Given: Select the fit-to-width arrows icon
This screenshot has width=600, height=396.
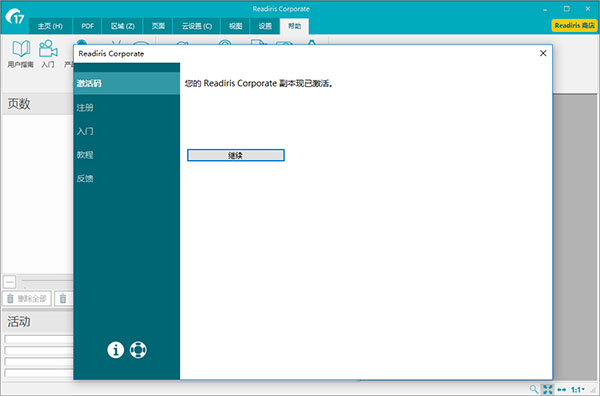Looking at the screenshot, I should [x=561, y=389].
